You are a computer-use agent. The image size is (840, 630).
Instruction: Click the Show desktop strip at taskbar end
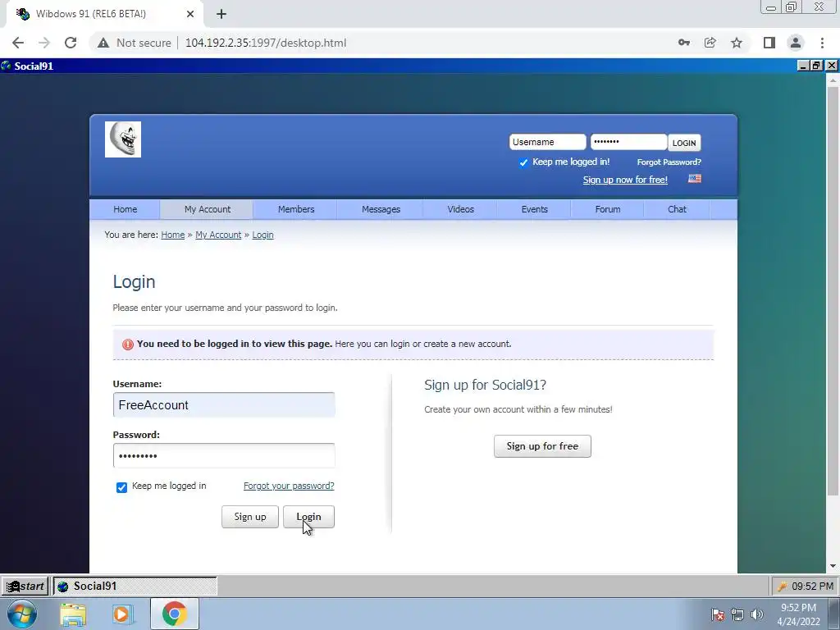tap(834, 614)
